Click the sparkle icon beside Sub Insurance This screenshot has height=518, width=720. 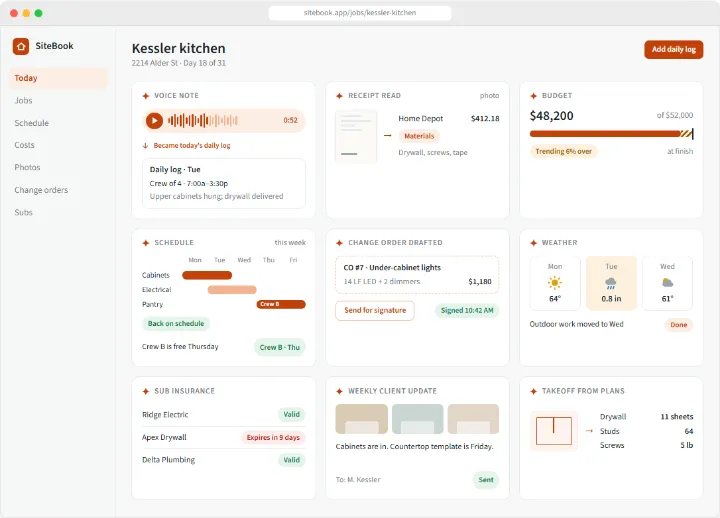click(146, 391)
